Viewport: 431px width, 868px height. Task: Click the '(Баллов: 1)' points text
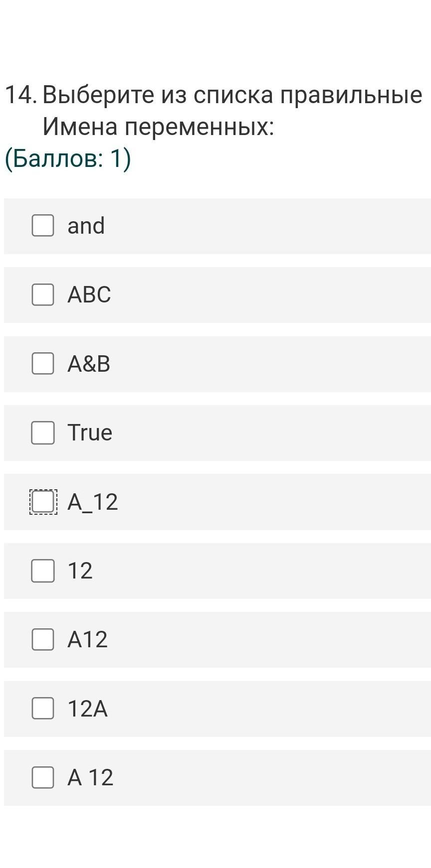[68, 159]
